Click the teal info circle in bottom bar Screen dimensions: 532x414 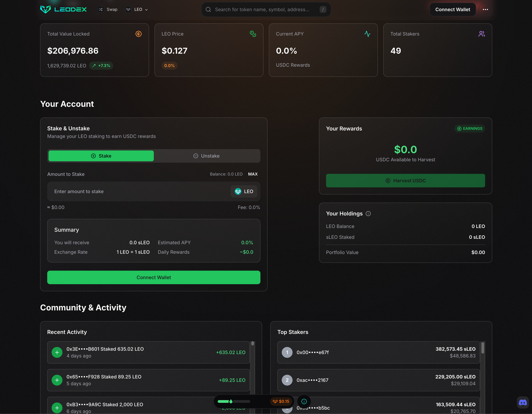click(304, 401)
